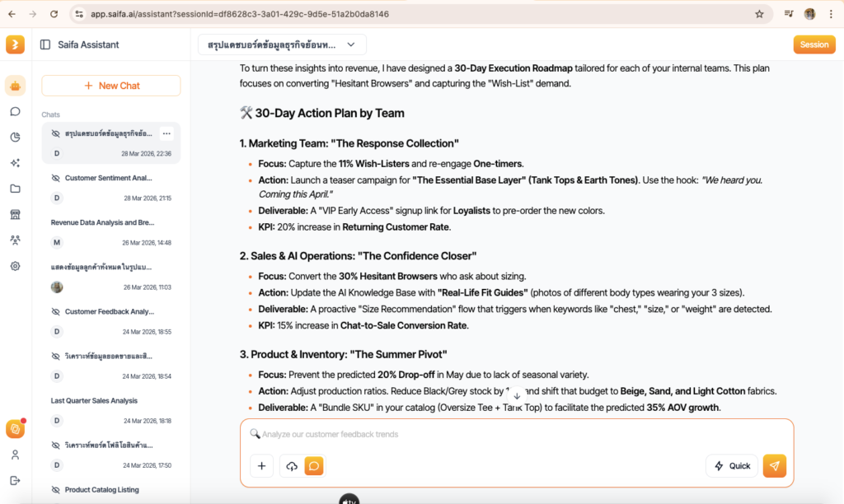Click the site info icon in address bar
This screenshot has height=504, width=844.
[79, 14]
